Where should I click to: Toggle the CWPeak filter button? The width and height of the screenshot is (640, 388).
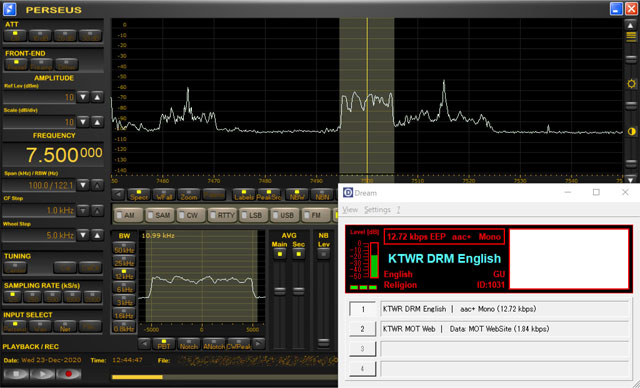239,344
